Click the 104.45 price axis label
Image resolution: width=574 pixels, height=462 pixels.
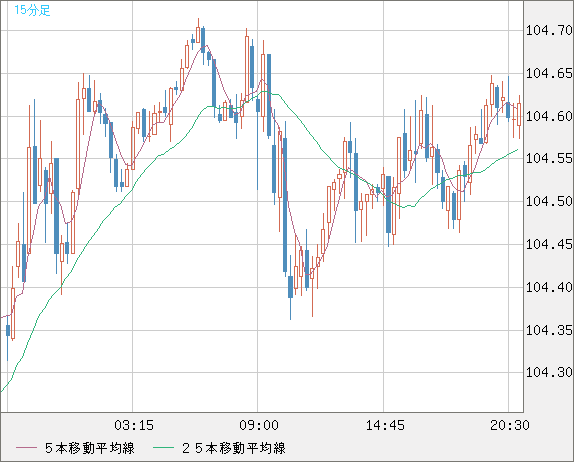click(x=549, y=244)
